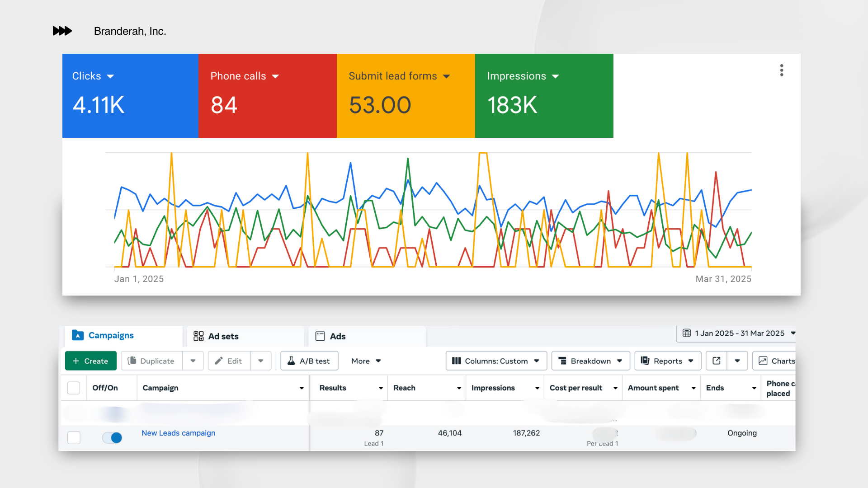868x488 pixels.
Task: Click the Campaigns folder icon
Action: pos(78,335)
